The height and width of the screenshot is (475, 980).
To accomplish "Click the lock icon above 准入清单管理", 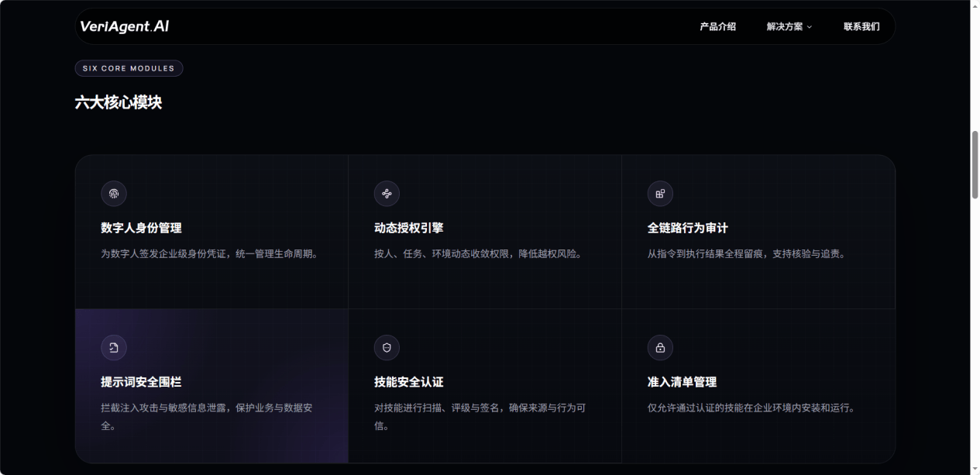I will click(660, 347).
